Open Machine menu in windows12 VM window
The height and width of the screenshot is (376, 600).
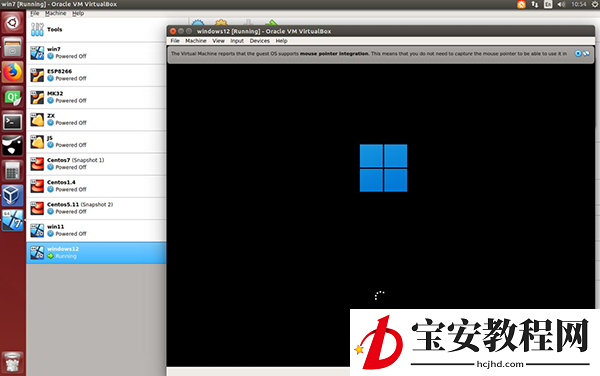point(196,41)
